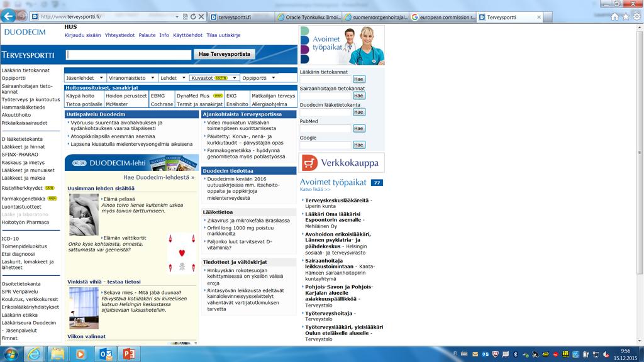Click the Stop (X) icon in address bar

pyautogui.click(x=201, y=17)
